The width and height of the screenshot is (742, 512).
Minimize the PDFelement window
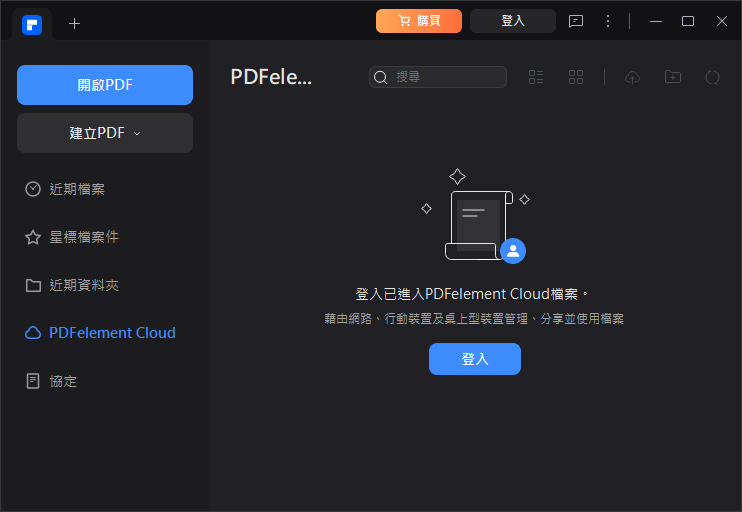(655, 21)
